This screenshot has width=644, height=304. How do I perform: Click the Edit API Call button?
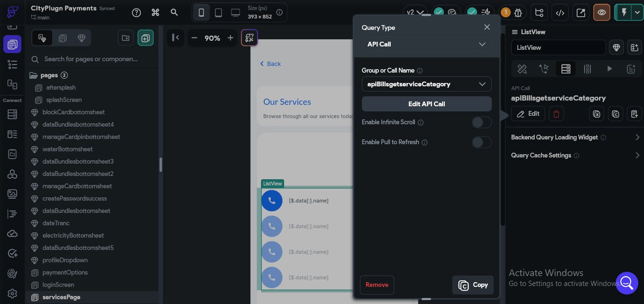click(x=426, y=104)
